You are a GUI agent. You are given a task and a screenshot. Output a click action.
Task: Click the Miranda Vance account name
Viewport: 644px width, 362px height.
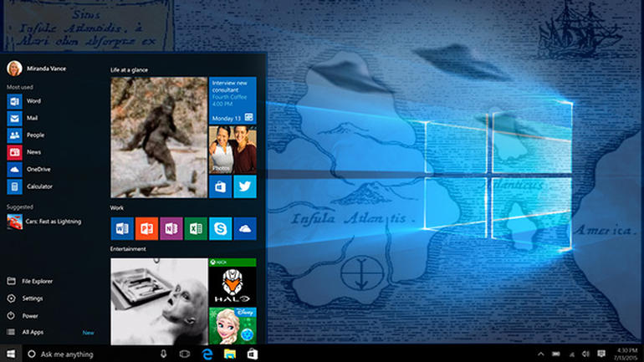(46, 69)
